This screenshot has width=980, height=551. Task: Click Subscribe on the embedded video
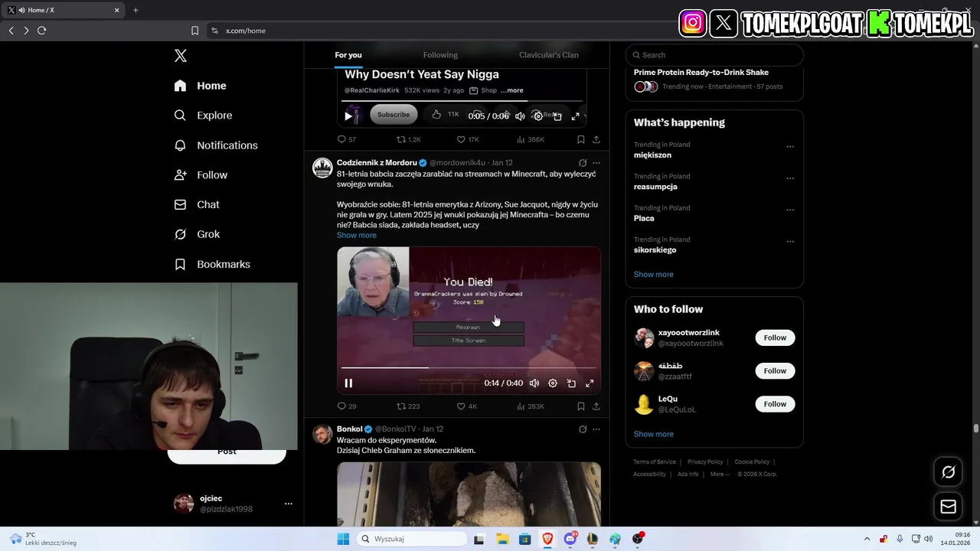pos(394,115)
